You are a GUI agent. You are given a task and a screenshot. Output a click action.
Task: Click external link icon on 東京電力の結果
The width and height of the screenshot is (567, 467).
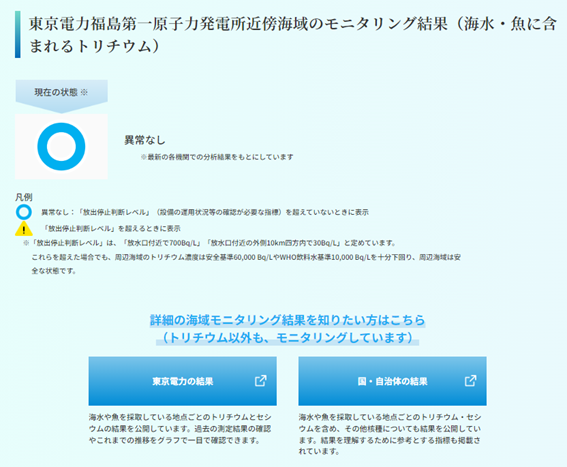(x=261, y=381)
